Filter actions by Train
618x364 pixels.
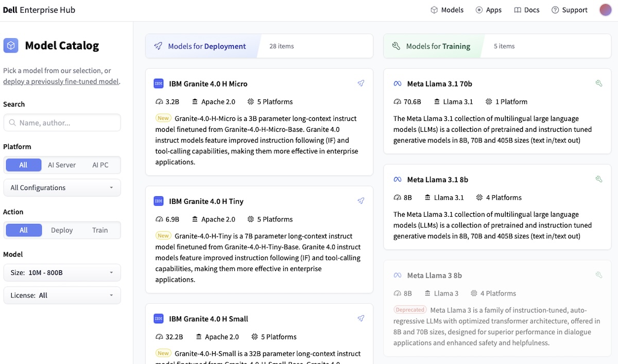(x=100, y=230)
